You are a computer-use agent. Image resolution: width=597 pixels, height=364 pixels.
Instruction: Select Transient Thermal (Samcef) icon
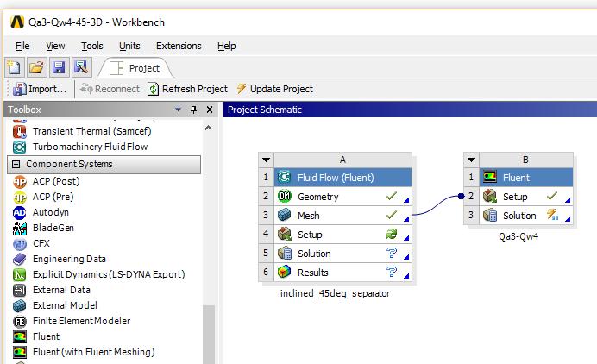tap(20, 131)
